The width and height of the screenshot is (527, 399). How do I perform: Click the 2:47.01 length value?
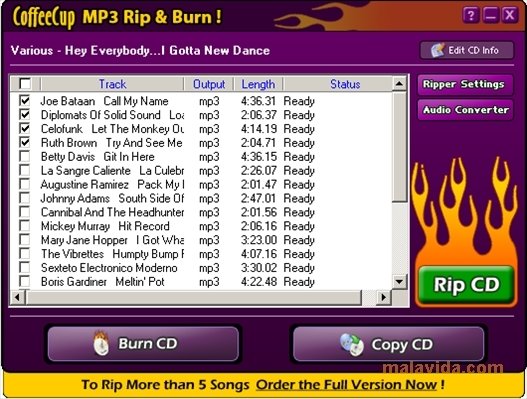258,198
